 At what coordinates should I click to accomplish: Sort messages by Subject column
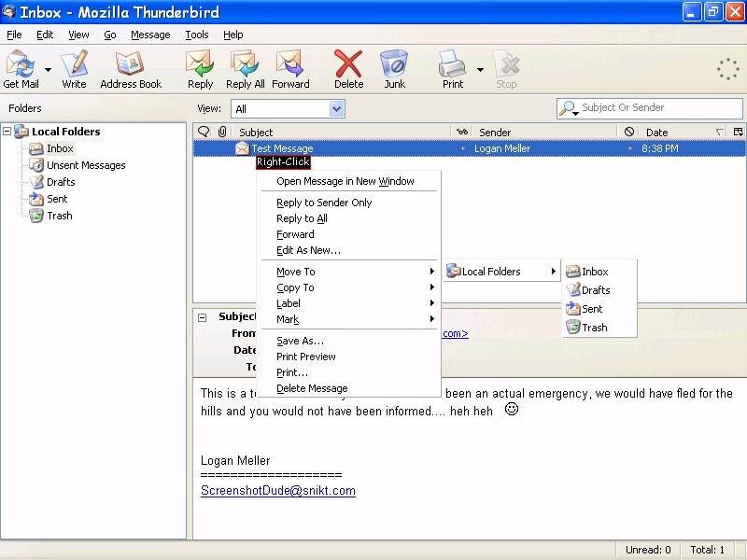pyautogui.click(x=341, y=132)
